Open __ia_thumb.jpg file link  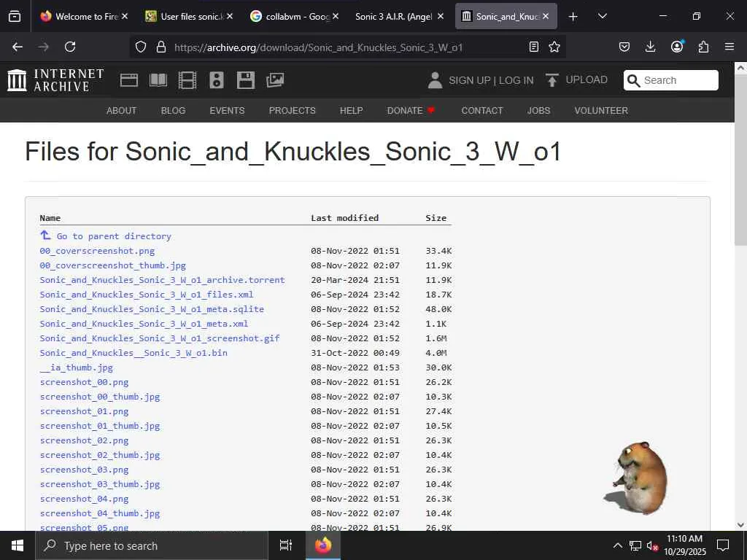coord(76,367)
